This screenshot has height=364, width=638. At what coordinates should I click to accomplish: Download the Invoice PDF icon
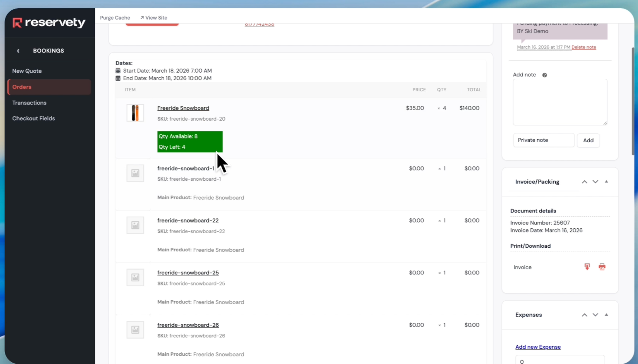[x=587, y=267]
